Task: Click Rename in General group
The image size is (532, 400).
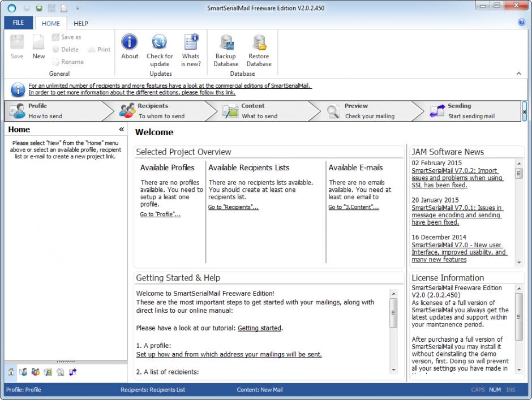Action: [x=68, y=62]
